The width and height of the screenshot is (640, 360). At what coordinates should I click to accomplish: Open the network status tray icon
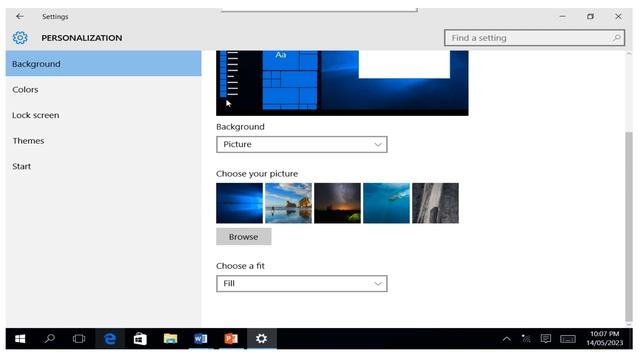point(526,339)
